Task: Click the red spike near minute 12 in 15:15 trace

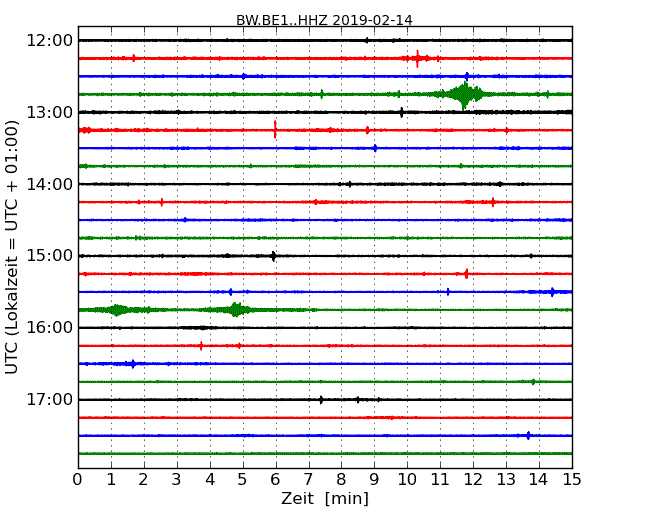Action: (466, 274)
